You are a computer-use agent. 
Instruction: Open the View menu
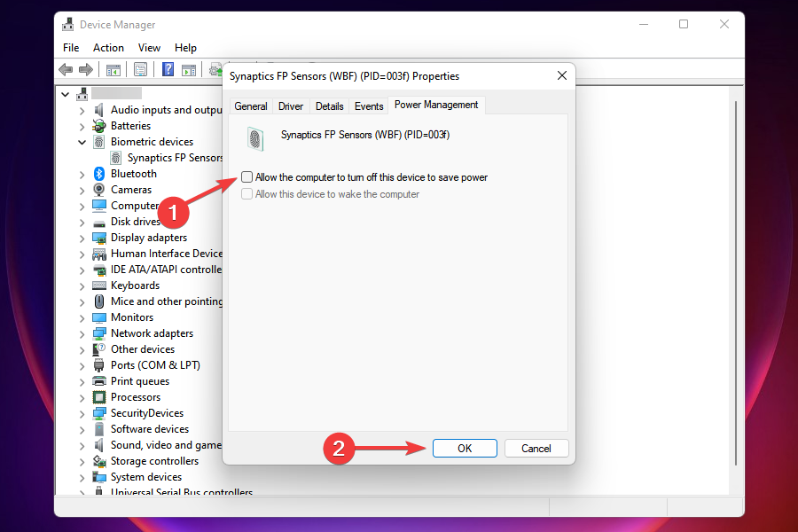(x=149, y=48)
